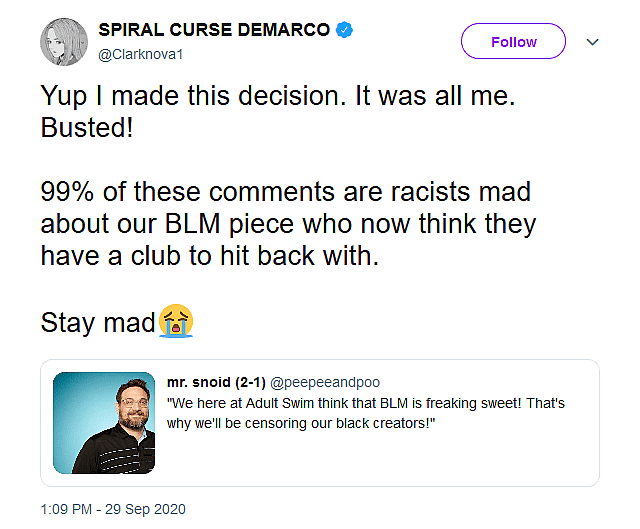Click the "about our BLM piece" line

pyautogui.click(x=288, y=223)
